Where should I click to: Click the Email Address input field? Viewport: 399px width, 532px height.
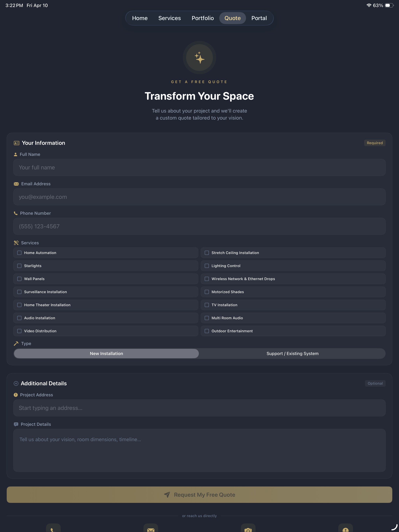click(x=199, y=197)
